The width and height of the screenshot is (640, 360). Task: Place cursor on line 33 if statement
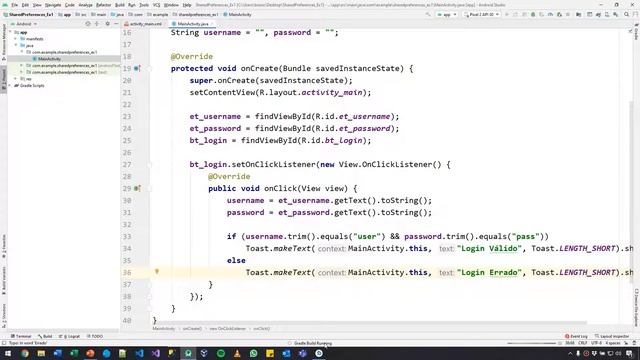tap(388, 236)
